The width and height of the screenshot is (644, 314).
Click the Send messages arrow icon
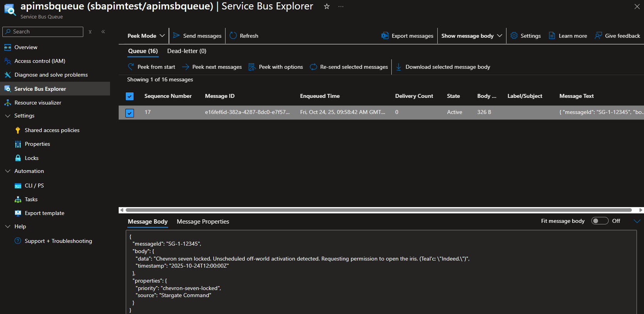click(176, 36)
